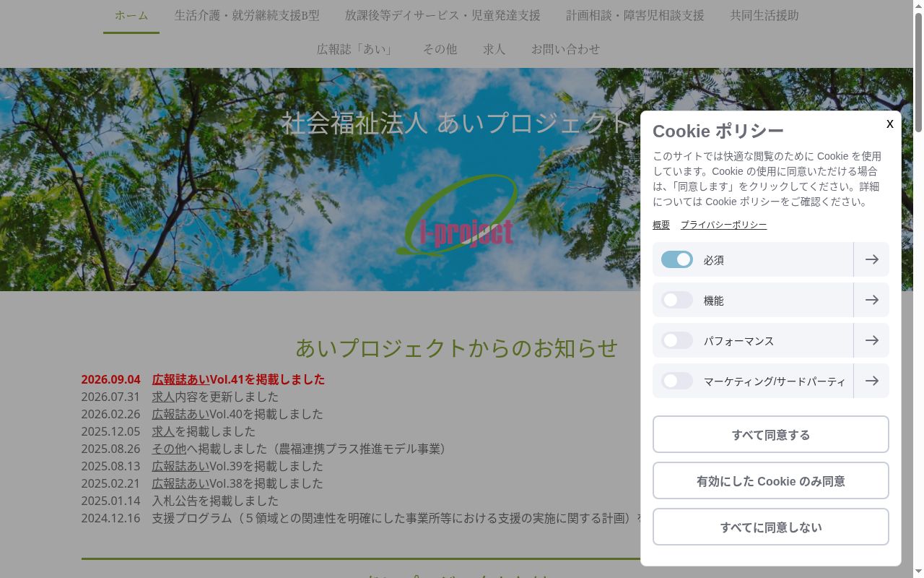Open arrow next to マーケティング/サードパーティ
This screenshot has width=924, height=578.
(x=871, y=381)
